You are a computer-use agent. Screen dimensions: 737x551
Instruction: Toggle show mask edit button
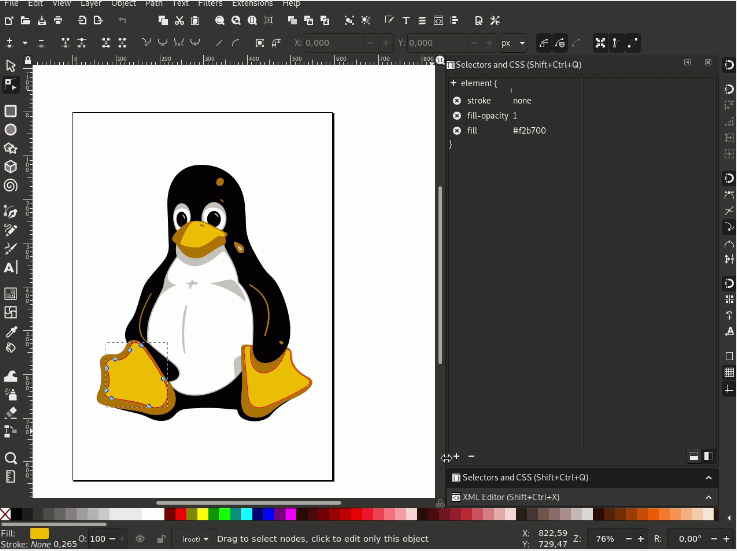(560, 43)
